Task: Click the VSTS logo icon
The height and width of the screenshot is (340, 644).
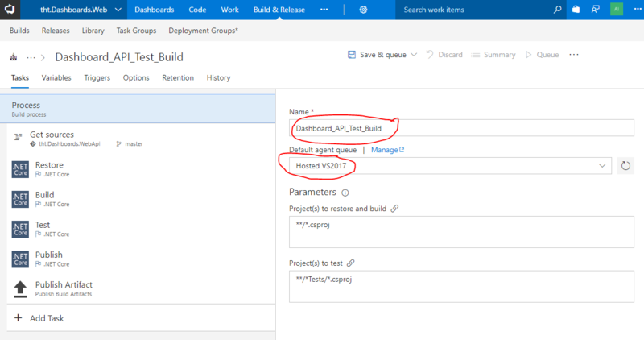Action: click(x=10, y=10)
